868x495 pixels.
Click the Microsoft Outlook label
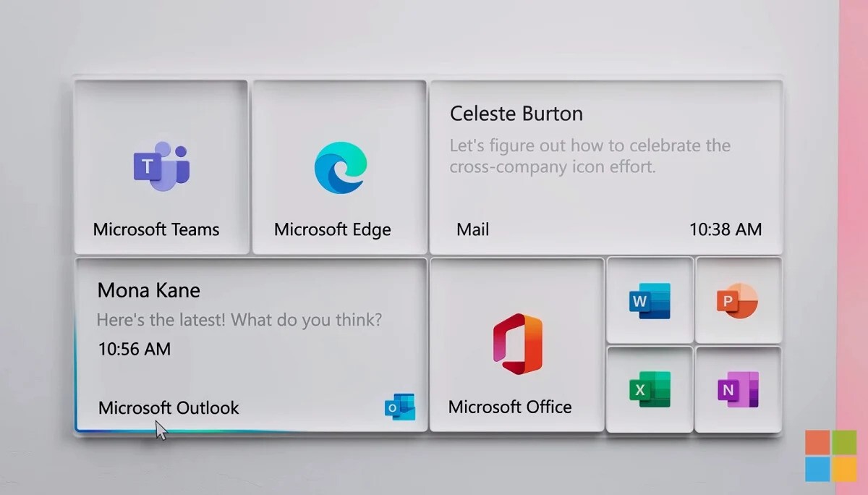(169, 408)
